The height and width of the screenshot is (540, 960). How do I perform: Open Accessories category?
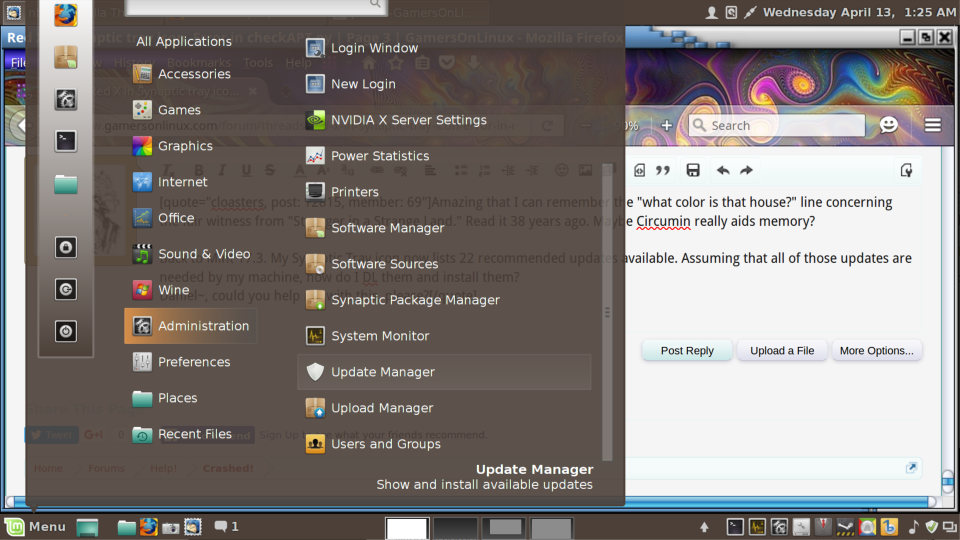[x=190, y=74]
